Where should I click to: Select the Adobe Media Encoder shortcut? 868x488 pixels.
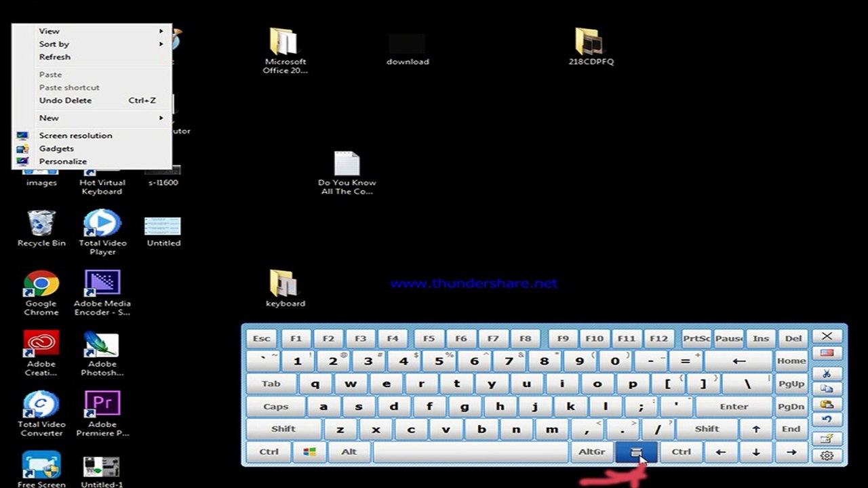coord(102,293)
